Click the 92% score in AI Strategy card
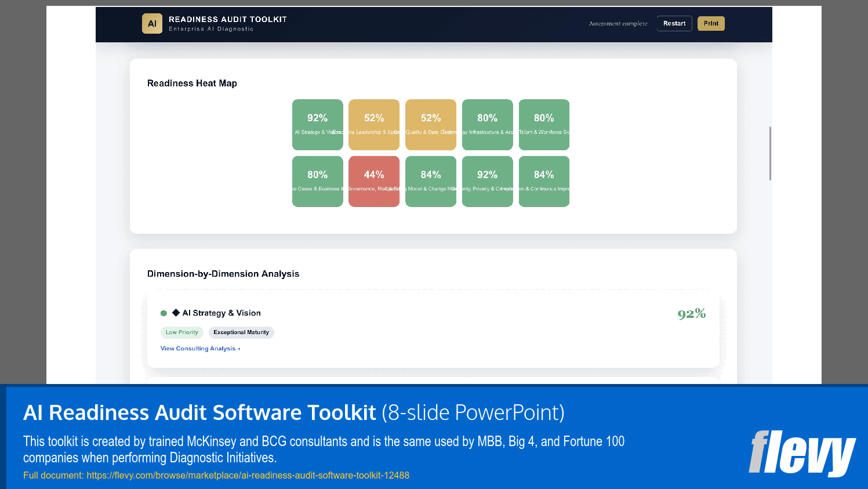This screenshot has height=489, width=868. pyautogui.click(x=692, y=314)
